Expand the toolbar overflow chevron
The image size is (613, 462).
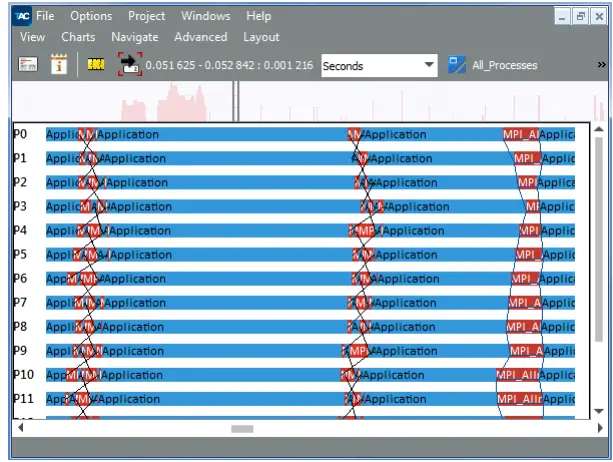coord(601,64)
